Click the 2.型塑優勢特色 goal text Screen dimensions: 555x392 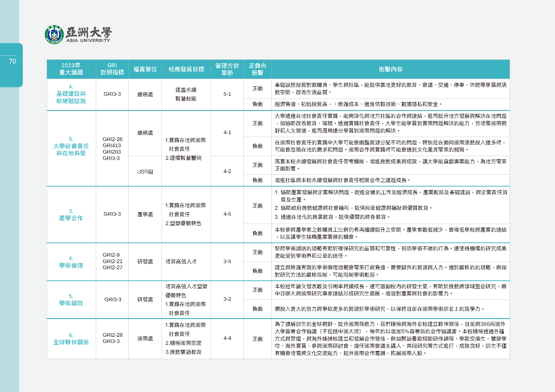pos(183,223)
